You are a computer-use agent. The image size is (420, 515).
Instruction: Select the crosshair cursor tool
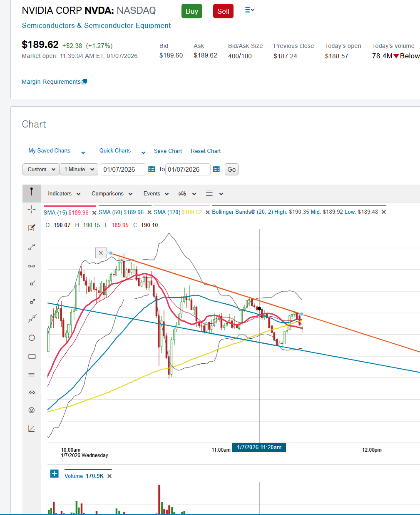pos(32,209)
